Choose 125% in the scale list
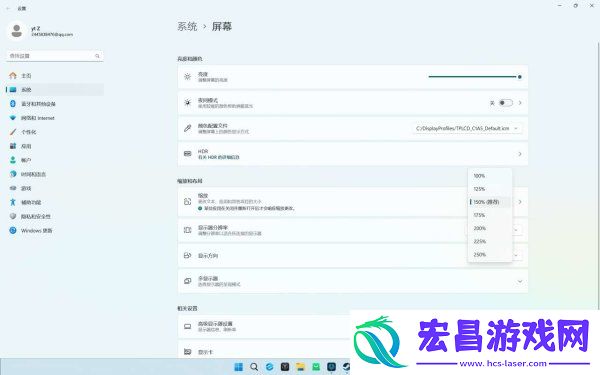This screenshot has width=600, height=375. coord(490,189)
